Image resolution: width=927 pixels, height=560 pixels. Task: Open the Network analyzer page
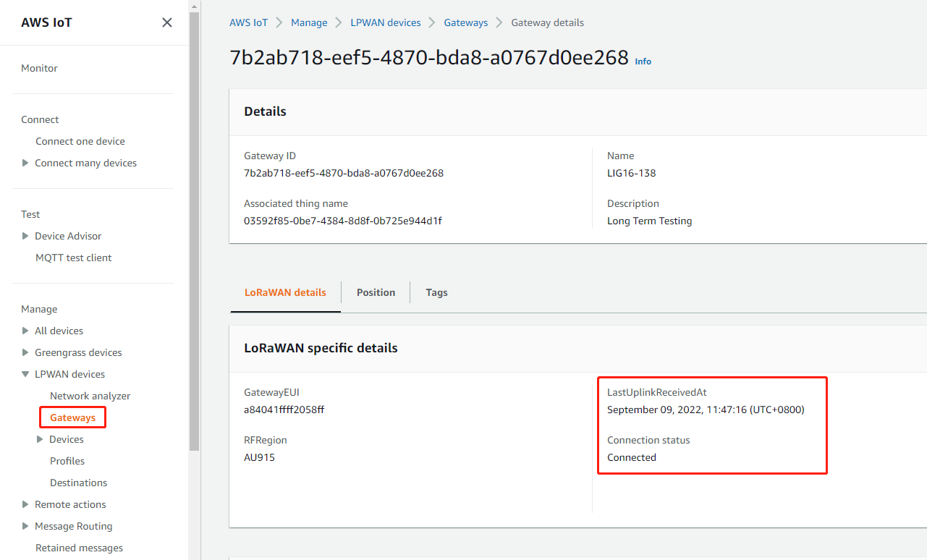(90, 396)
